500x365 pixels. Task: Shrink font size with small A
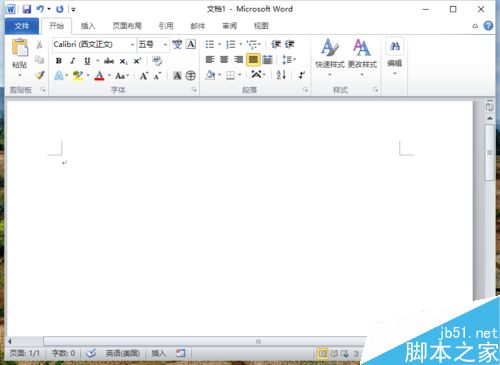click(x=157, y=76)
